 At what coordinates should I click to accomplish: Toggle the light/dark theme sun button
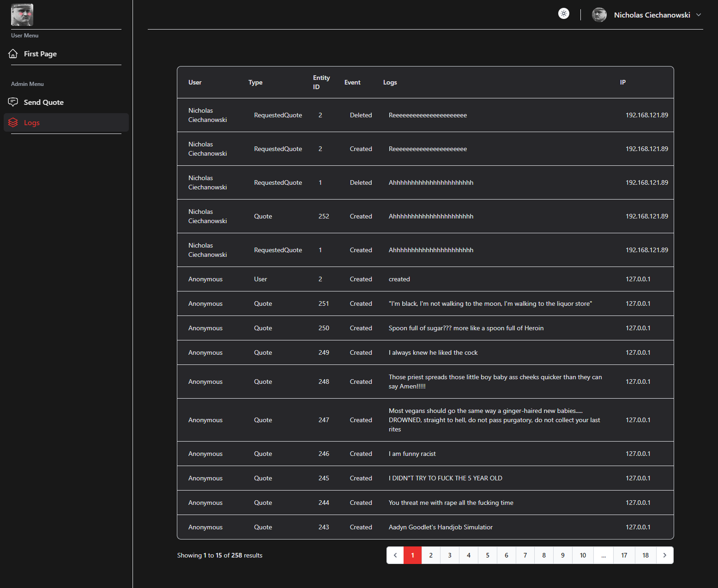click(x=563, y=13)
